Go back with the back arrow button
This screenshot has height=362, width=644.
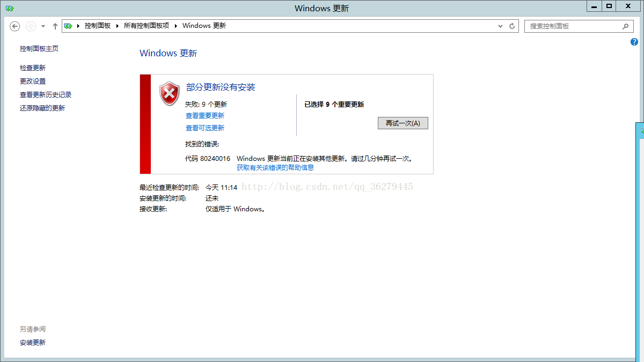coord(15,26)
